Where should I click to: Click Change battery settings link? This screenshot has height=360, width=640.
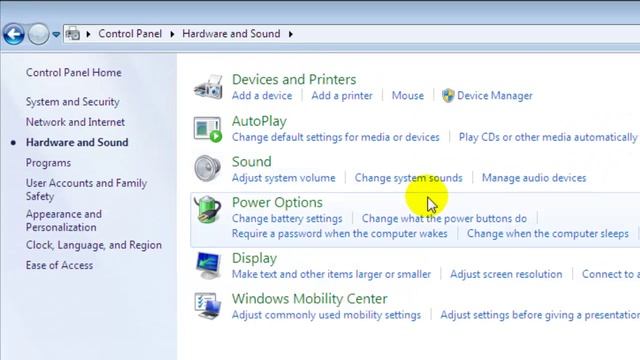287,219
